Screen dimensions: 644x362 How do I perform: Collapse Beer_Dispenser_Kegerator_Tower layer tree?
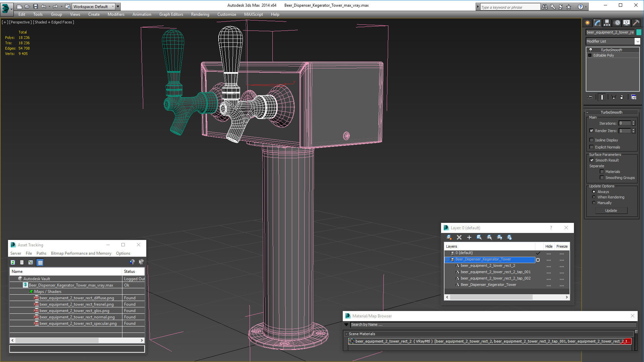click(447, 259)
